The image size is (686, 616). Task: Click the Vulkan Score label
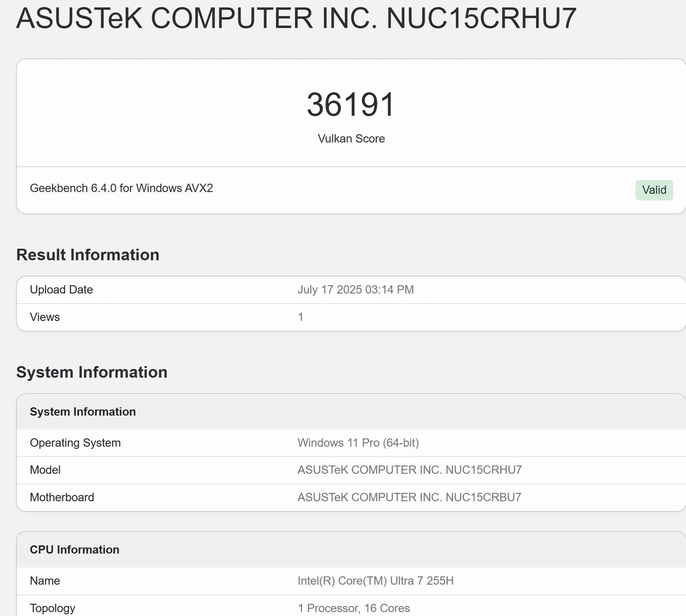(351, 139)
